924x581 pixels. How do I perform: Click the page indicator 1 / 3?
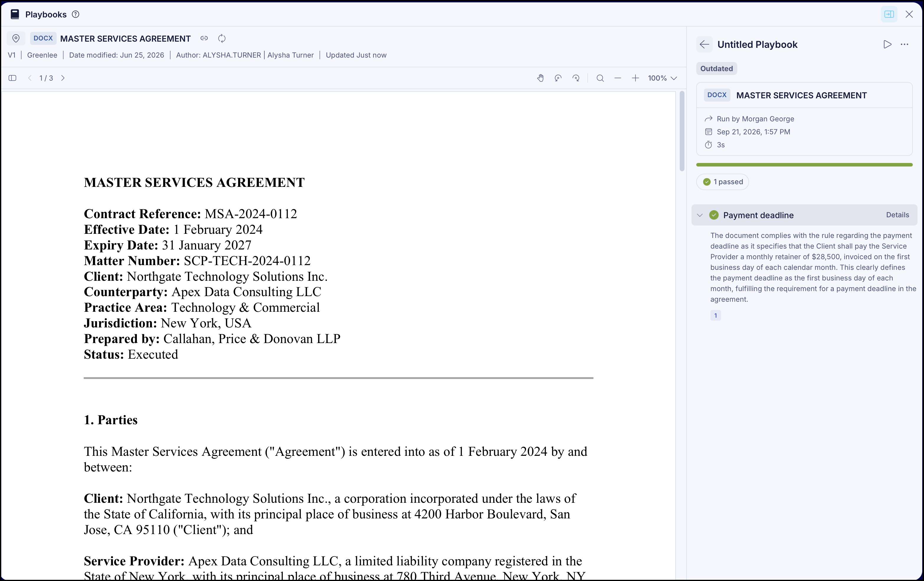[x=46, y=78]
